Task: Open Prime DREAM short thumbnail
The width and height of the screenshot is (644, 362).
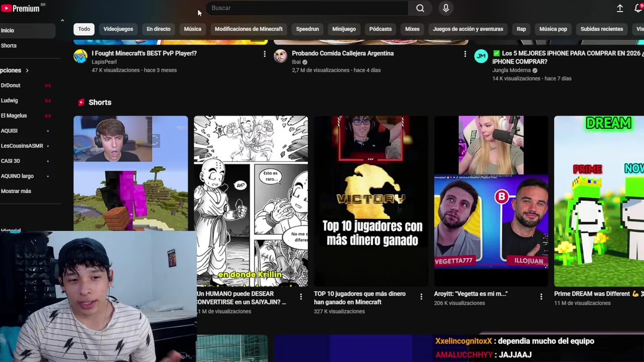Action: 599,201
